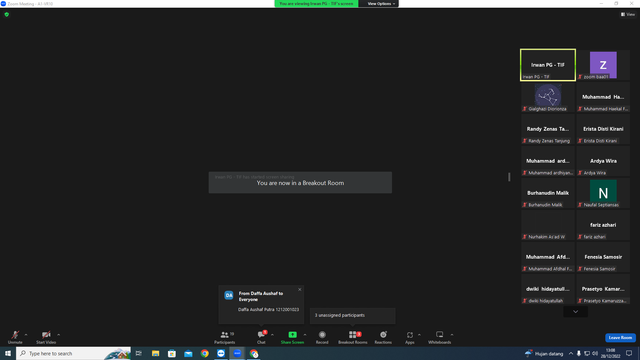Image resolution: width=640 pixels, height=360 pixels.
Task: Open the Chat panel
Action: click(261, 337)
